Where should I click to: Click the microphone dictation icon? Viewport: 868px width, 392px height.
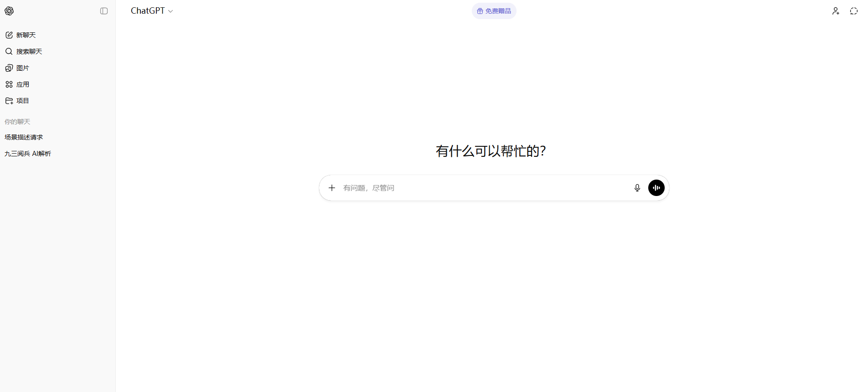click(637, 188)
